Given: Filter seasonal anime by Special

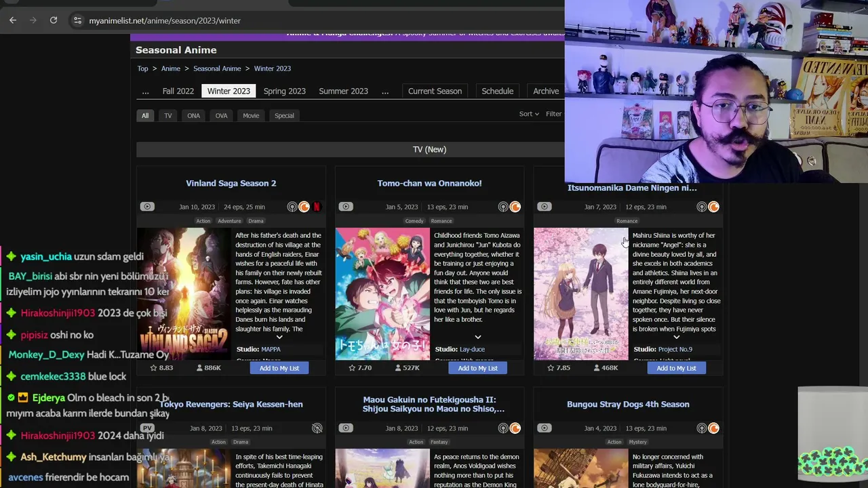Looking at the screenshot, I should 284,115.
